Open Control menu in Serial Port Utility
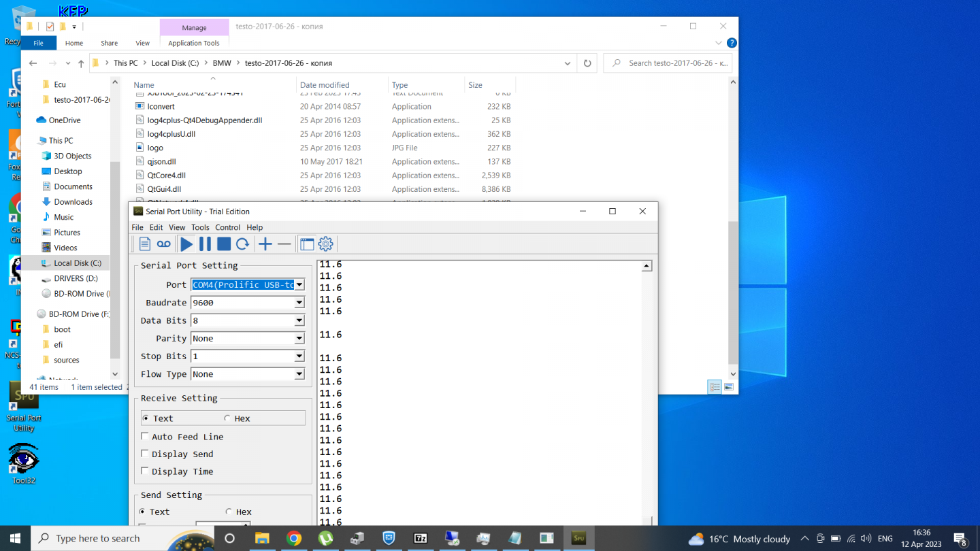The image size is (980, 551). (227, 227)
